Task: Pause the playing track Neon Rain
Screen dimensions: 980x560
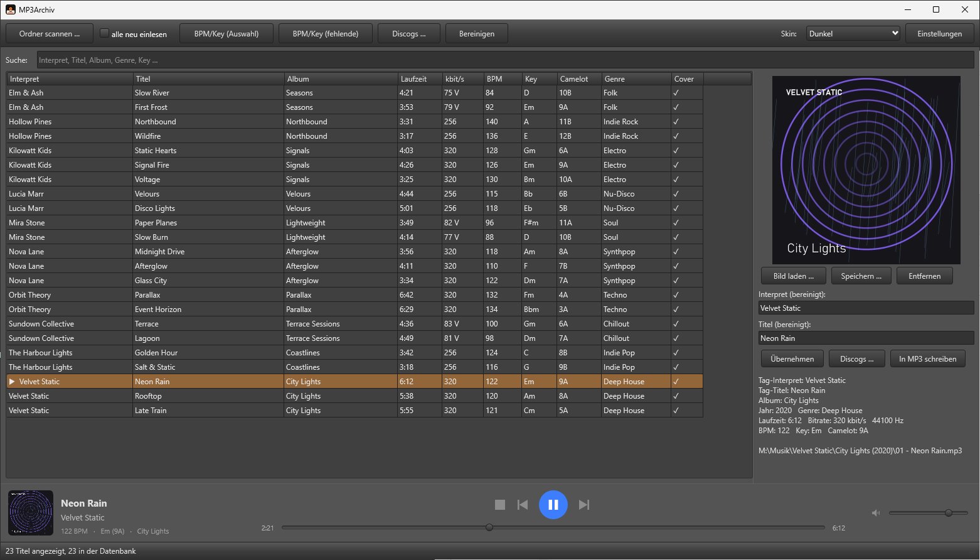Action: pyautogui.click(x=553, y=505)
